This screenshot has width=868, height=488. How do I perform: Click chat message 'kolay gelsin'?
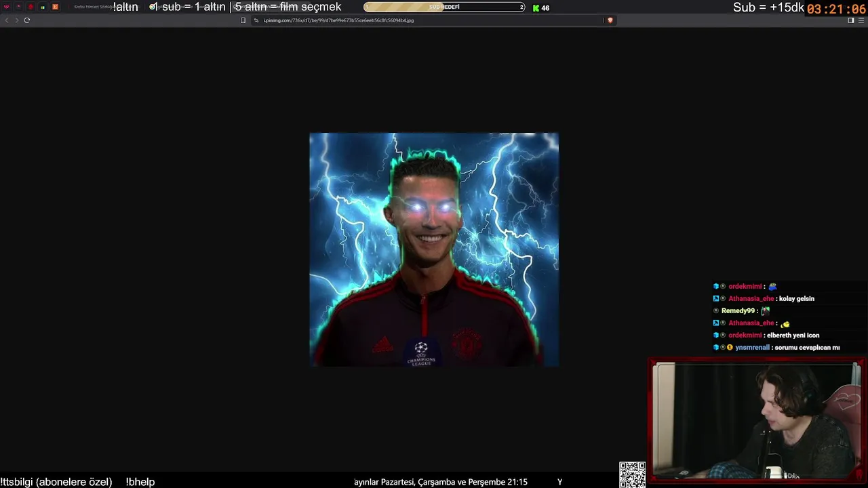click(x=797, y=299)
